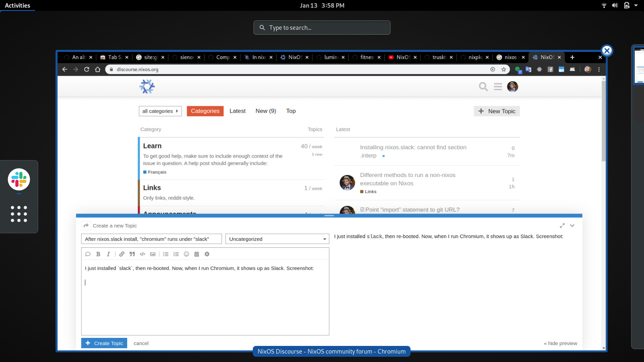Upload an image in composer

tap(153, 254)
